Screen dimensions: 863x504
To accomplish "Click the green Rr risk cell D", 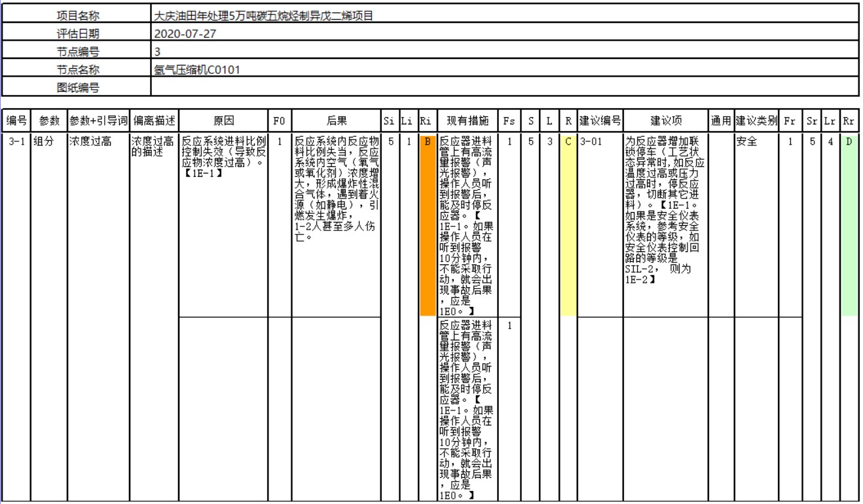I will click(849, 225).
